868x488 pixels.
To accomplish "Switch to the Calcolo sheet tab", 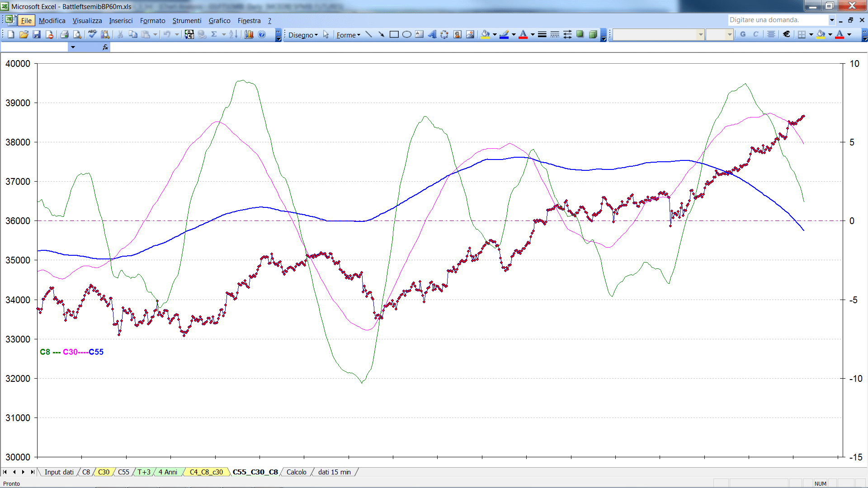I will (x=296, y=472).
